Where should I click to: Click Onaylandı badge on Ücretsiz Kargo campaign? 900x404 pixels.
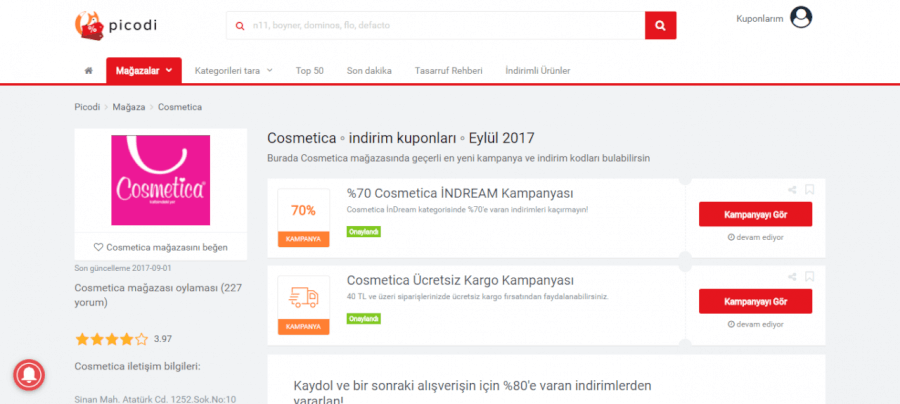[x=364, y=318]
